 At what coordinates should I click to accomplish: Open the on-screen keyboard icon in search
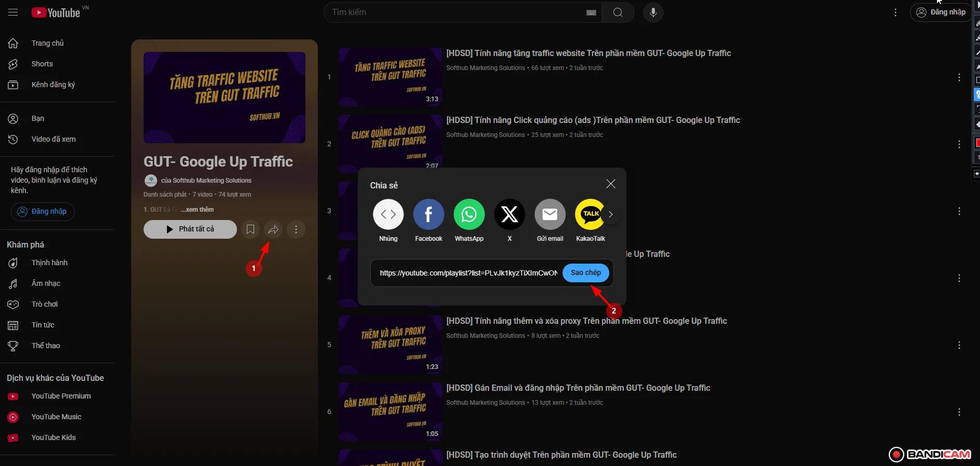tap(591, 12)
